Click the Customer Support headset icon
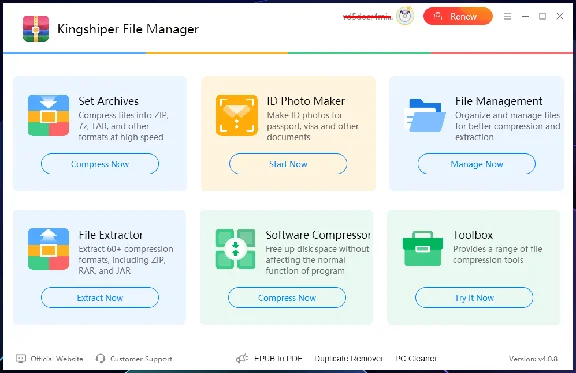The image size is (576, 373). [100, 358]
